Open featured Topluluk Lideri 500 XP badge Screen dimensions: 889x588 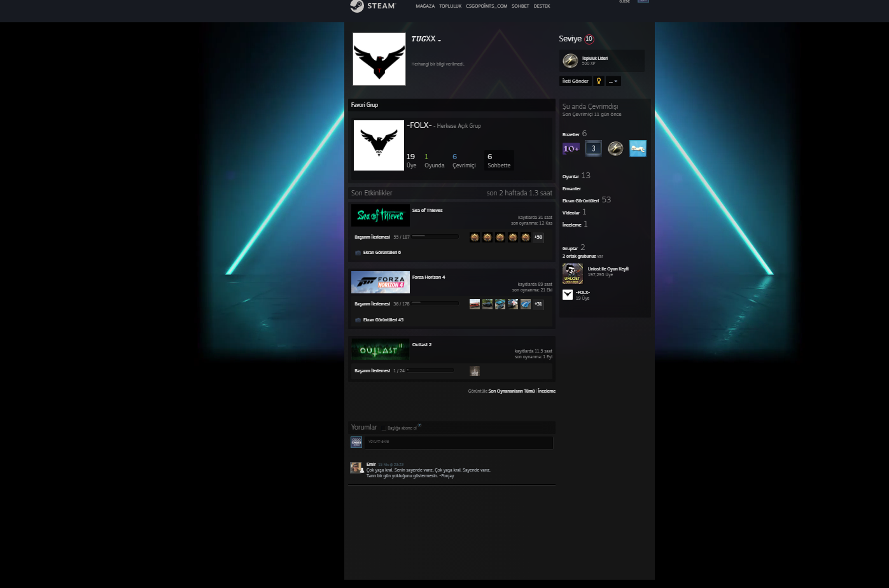(x=602, y=60)
